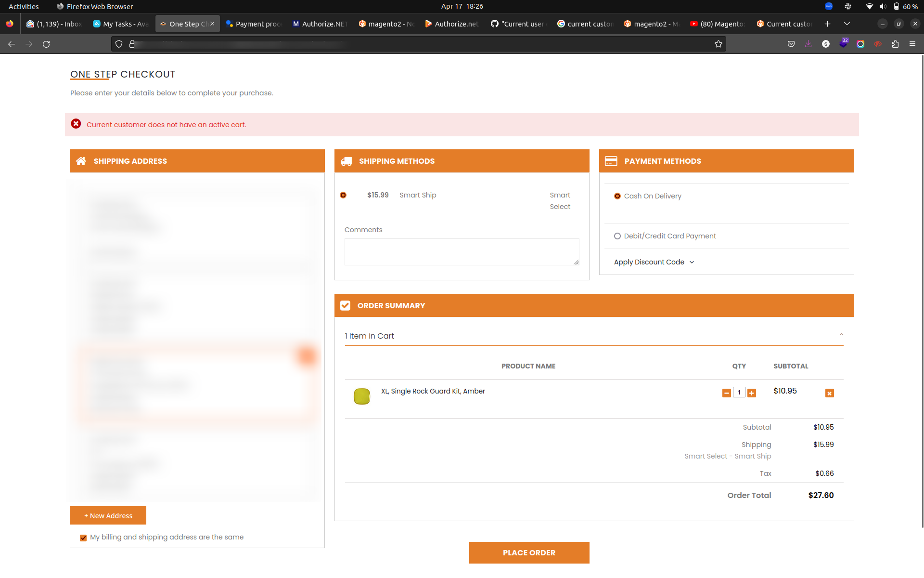
Task: Open the list all tabs dropdown
Action: coord(847,24)
